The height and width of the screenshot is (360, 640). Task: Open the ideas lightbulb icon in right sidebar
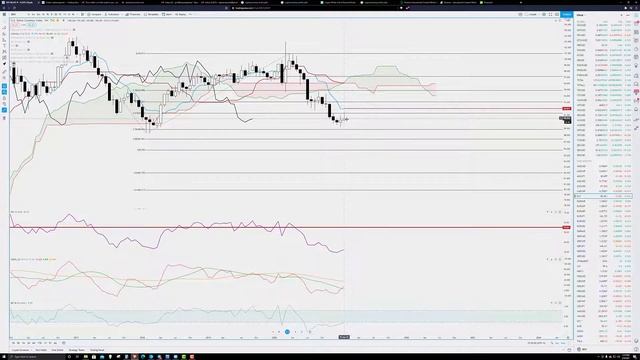636,65
